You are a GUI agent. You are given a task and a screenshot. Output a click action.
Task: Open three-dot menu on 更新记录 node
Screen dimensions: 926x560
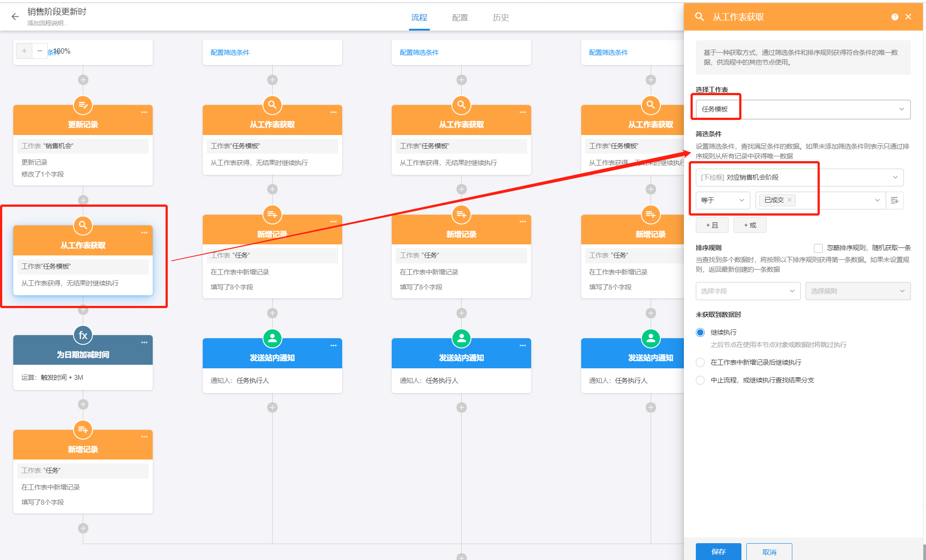(x=144, y=112)
